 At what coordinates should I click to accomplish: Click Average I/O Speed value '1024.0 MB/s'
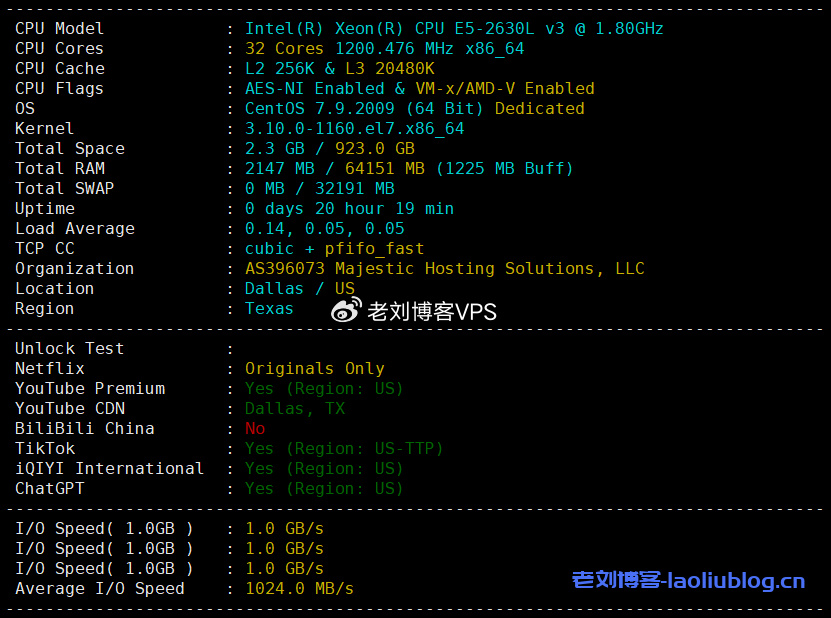tap(299, 589)
